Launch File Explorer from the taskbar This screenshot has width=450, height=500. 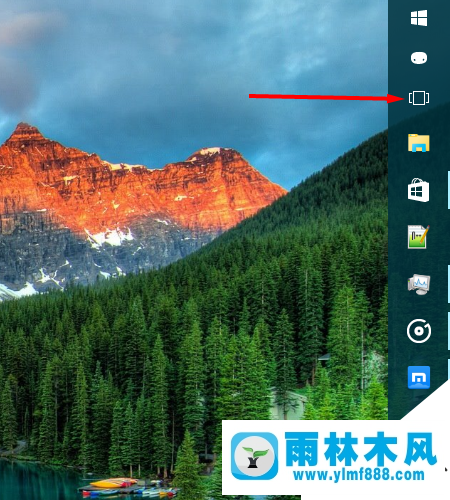click(x=419, y=143)
